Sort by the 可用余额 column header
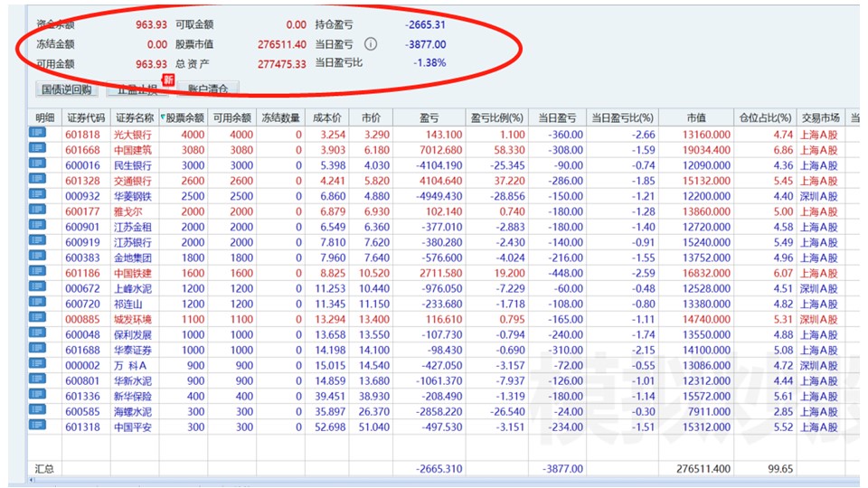Image resolution: width=868 pixels, height=488 pixels. (x=232, y=117)
